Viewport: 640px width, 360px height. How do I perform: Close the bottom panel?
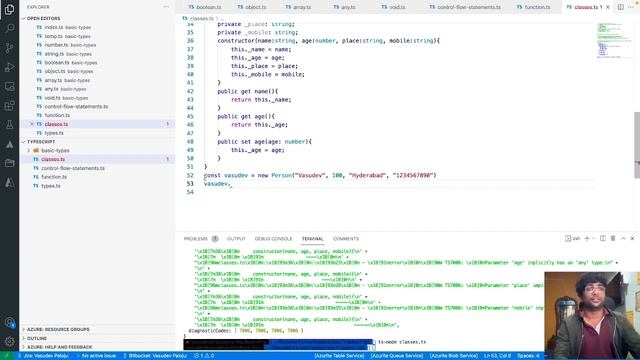coord(632,238)
